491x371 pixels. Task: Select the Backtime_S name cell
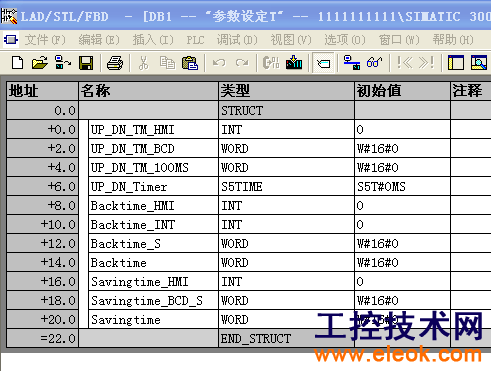pyautogui.click(x=153, y=243)
